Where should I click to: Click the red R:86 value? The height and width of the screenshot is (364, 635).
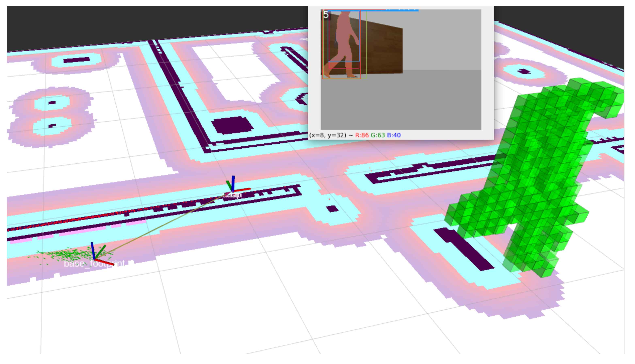[362, 135]
